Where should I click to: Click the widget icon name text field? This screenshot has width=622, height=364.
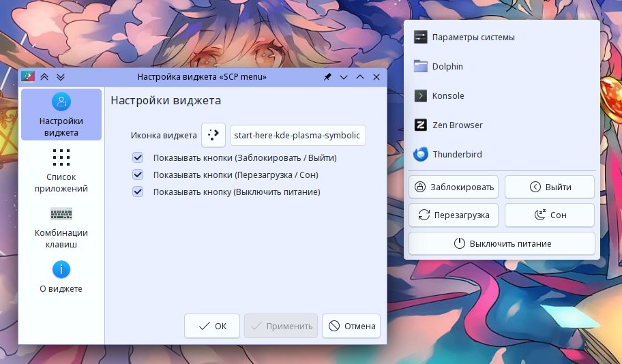(297, 135)
